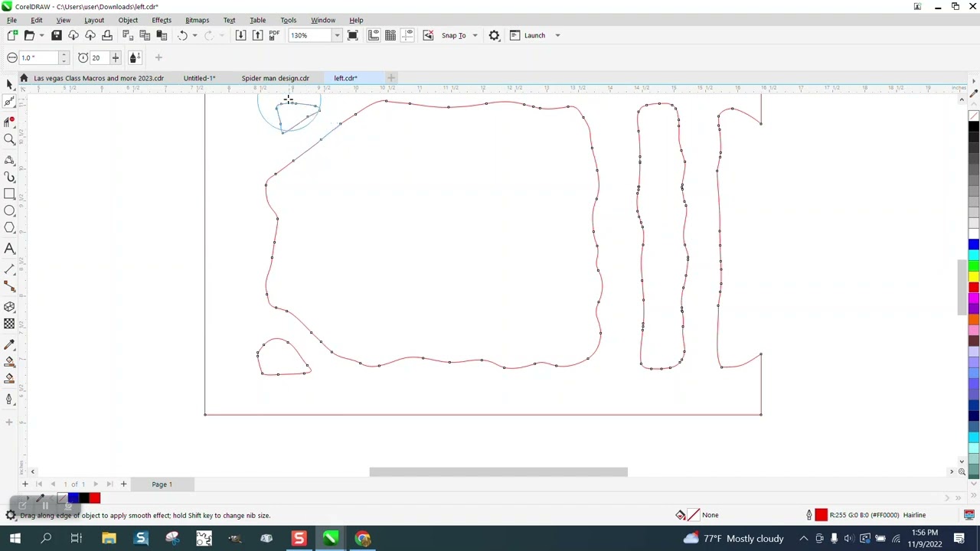The width and height of the screenshot is (980, 551).
Task: Select the Rectangle tool
Action: pos(9,194)
